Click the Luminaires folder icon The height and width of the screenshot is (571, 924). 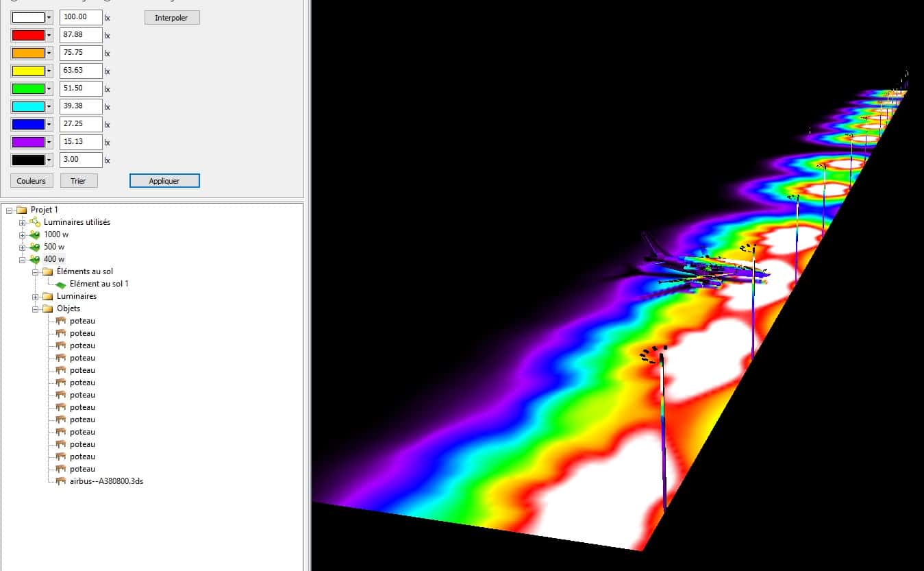pos(47,296)
